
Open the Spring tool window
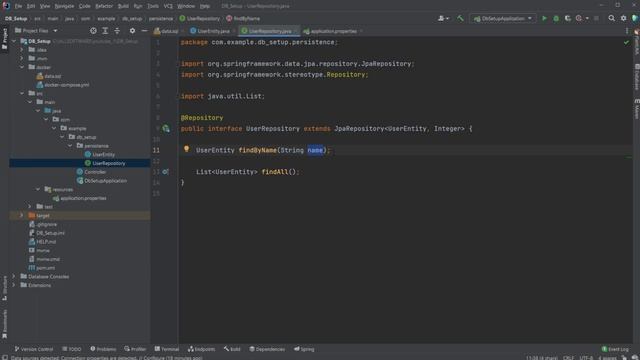pos(304,349)
